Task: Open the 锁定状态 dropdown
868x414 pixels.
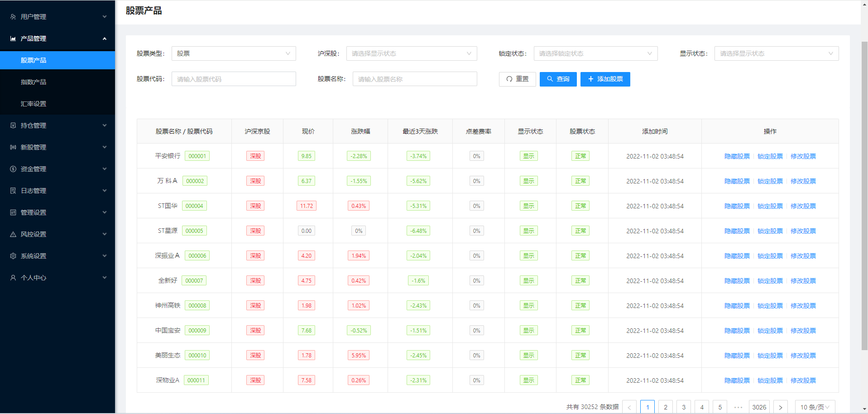Action: coord(595,53)
